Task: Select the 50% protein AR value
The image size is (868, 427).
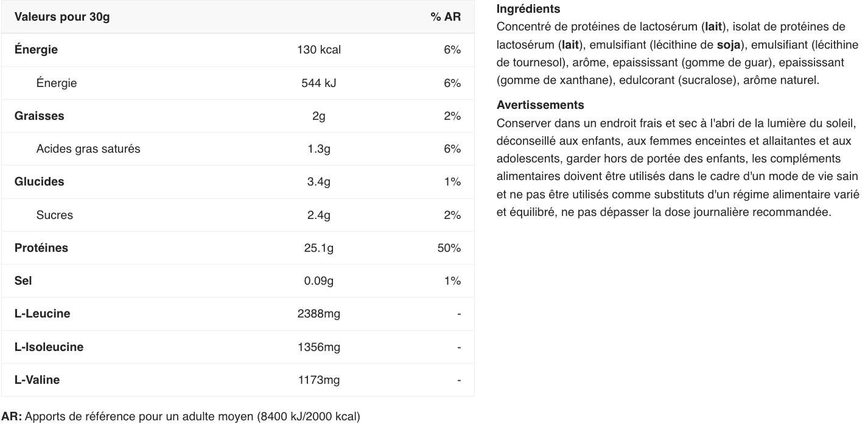Action: 449,248
